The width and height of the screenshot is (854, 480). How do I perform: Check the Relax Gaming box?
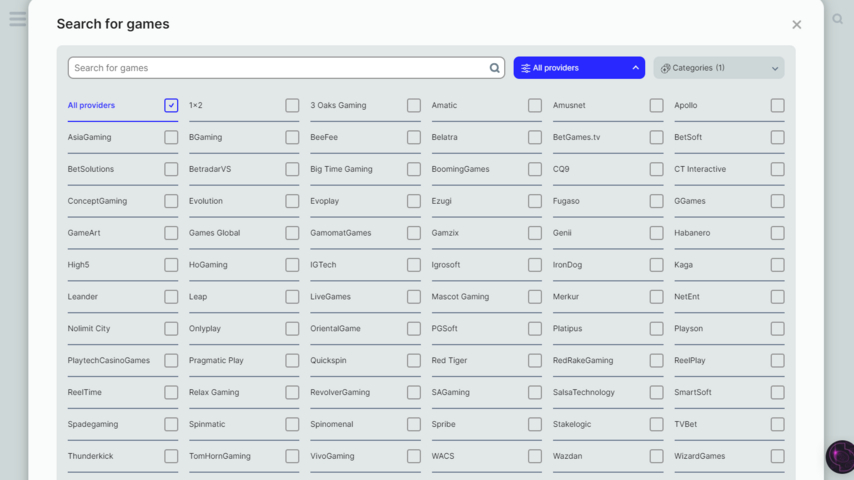click(292, 392)
